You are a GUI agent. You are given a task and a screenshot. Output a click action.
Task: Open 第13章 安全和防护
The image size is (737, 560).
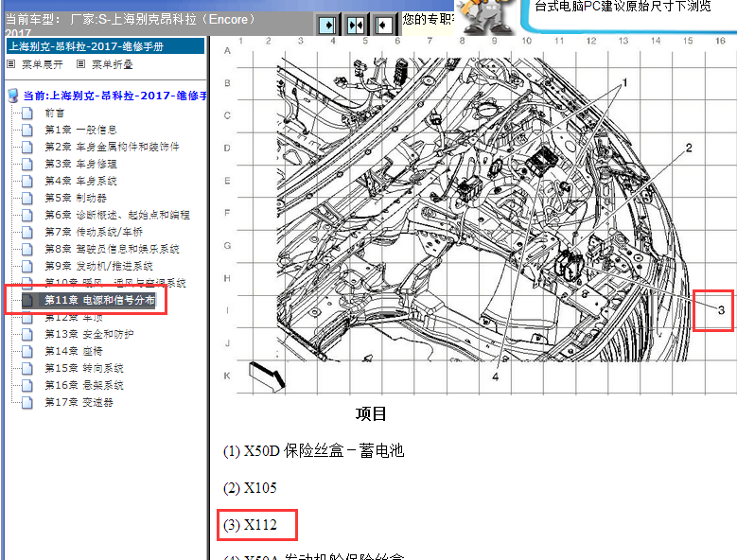[89, 334]
